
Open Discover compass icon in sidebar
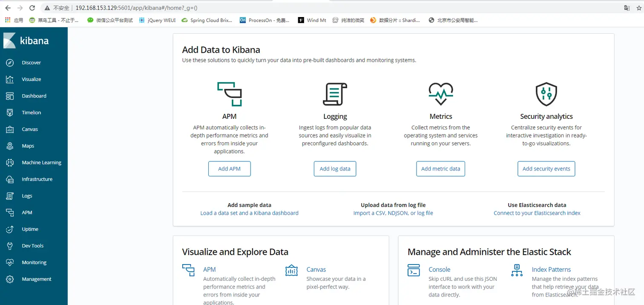[x=10, y=63]
